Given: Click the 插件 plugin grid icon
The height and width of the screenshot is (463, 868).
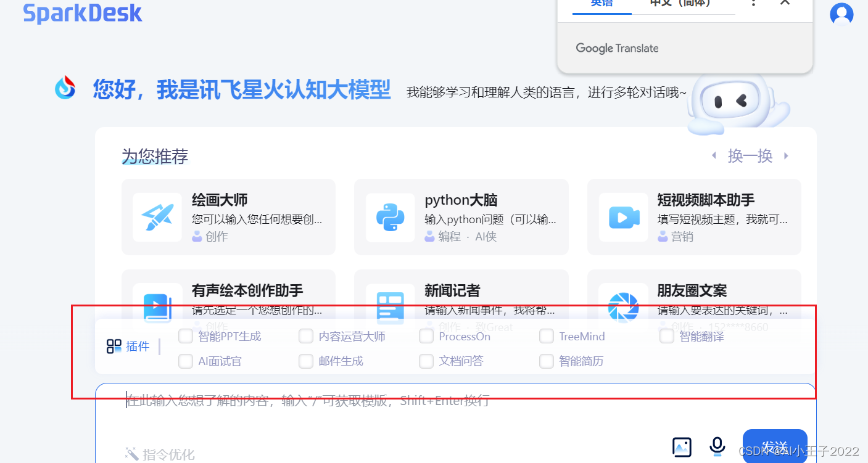Looking at the screenshot, I should click(x=114, y=346).
